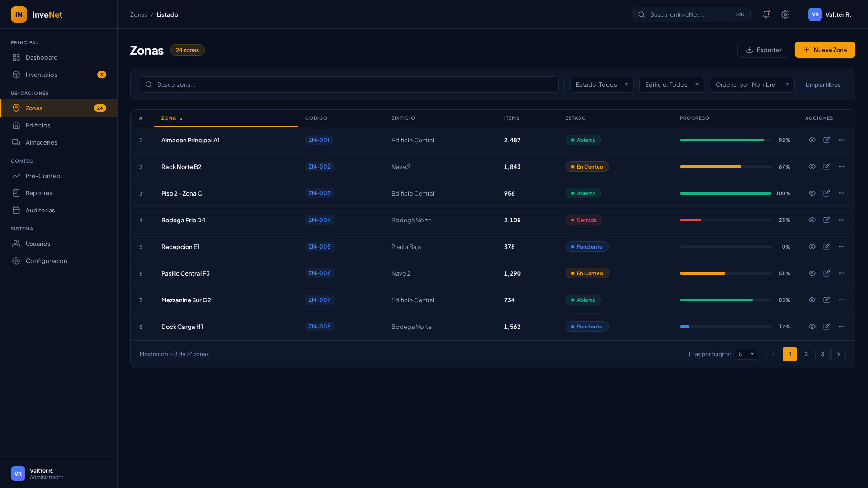This screenshot has width=868, height=488.
Task: Open more options for Almacen Principal A1
Action: pos(841,140)
